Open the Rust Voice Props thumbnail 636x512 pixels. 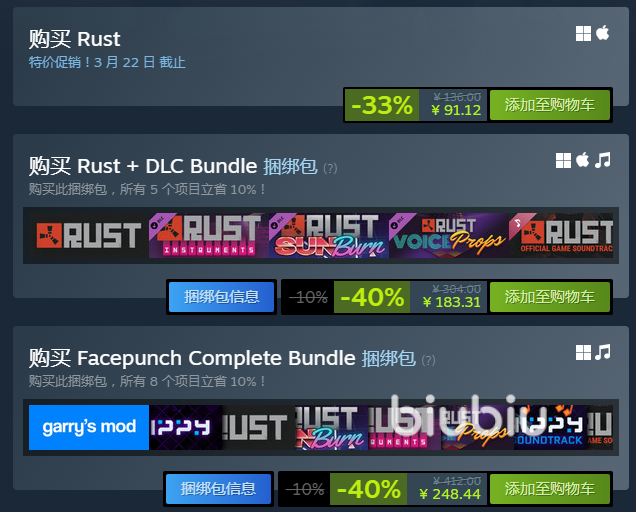pyautogui.click(x=449, y=236)
